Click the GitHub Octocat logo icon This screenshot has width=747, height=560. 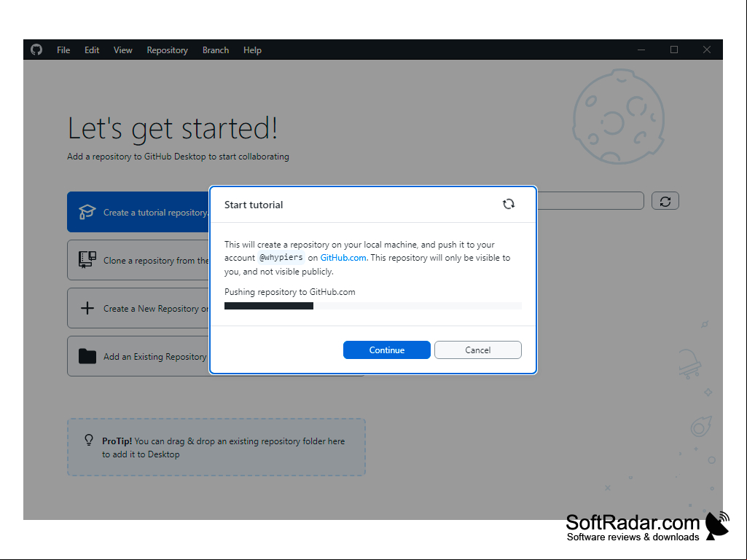(x=36, y=50)
